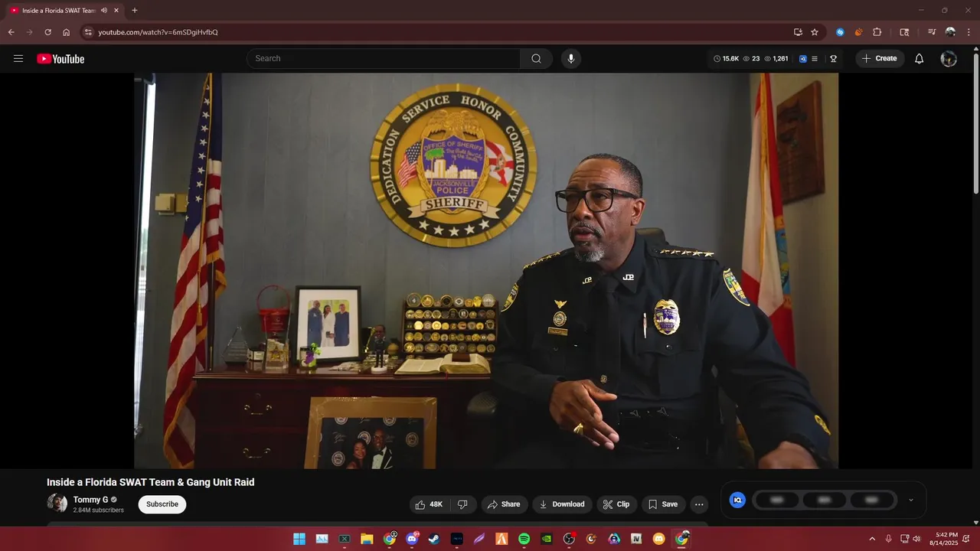Open Windows notification center bell

[967, 539]
